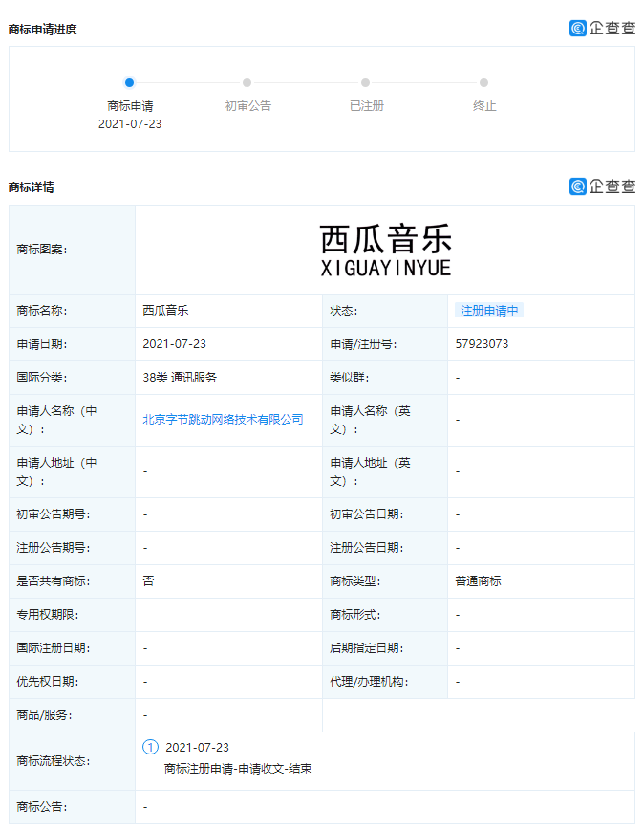Click the circled number 1 in 商标流程状态

coord(150,747)
